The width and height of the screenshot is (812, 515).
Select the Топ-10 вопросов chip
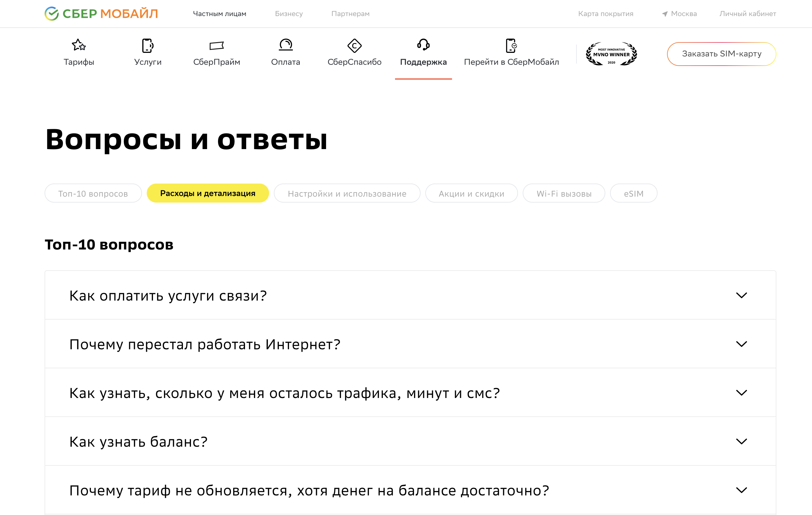coord(93,193)
